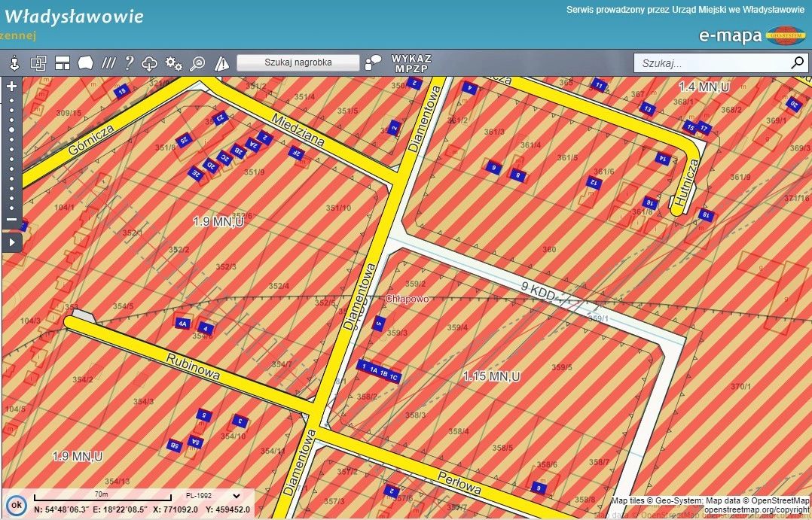Click the cloud download icon
This screenshot has width=812, height=520.
pos(150,63)
